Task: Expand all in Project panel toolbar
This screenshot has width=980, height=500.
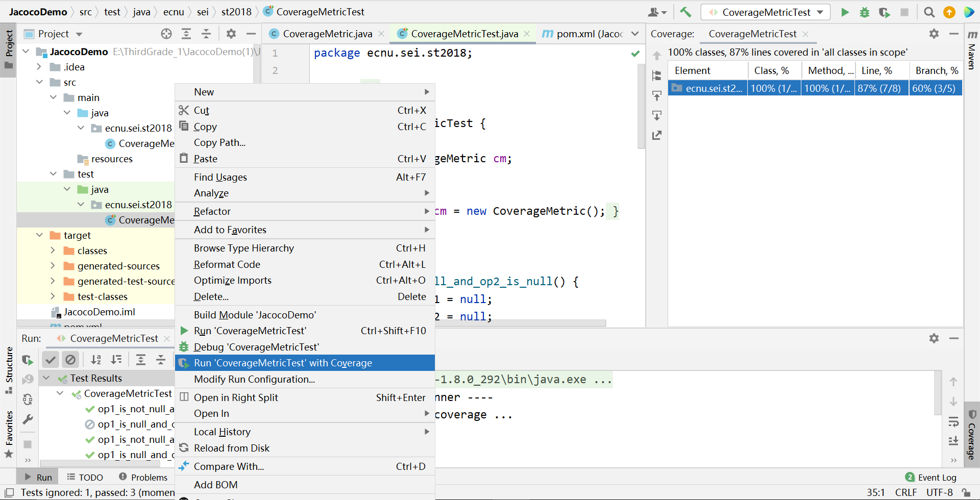Action: [186, 34]
